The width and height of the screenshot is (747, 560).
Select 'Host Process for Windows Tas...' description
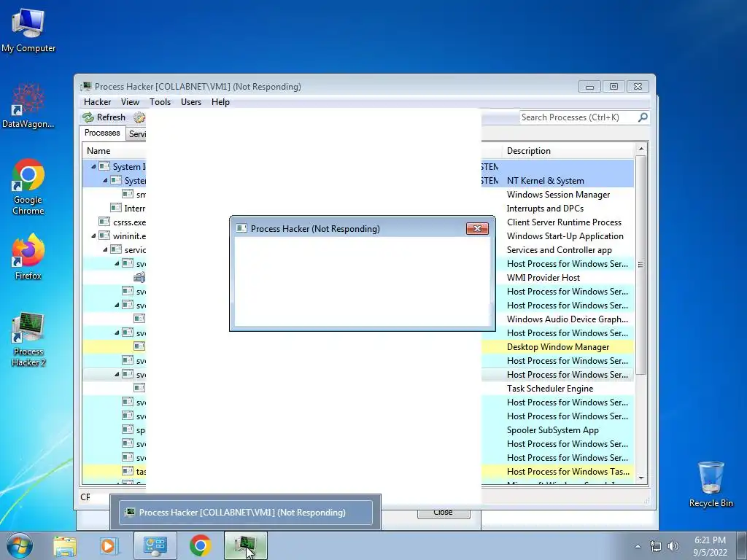coord(568,471)
